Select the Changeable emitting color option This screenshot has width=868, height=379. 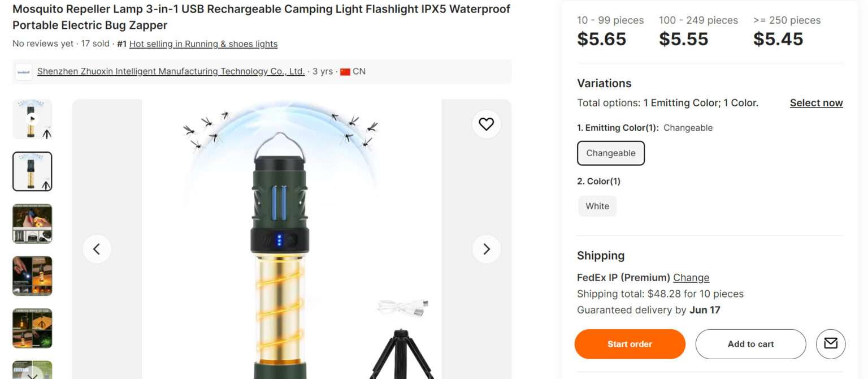click(610, 153)
